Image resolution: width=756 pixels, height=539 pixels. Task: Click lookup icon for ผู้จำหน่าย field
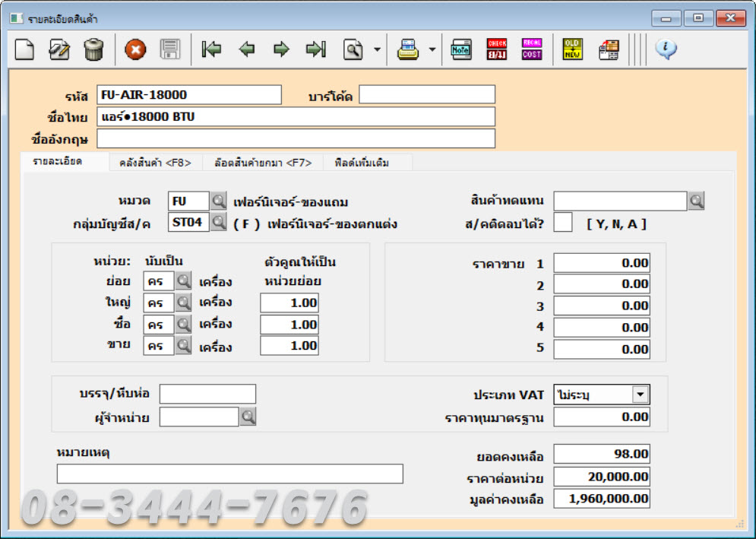click(x=248, y=417)
